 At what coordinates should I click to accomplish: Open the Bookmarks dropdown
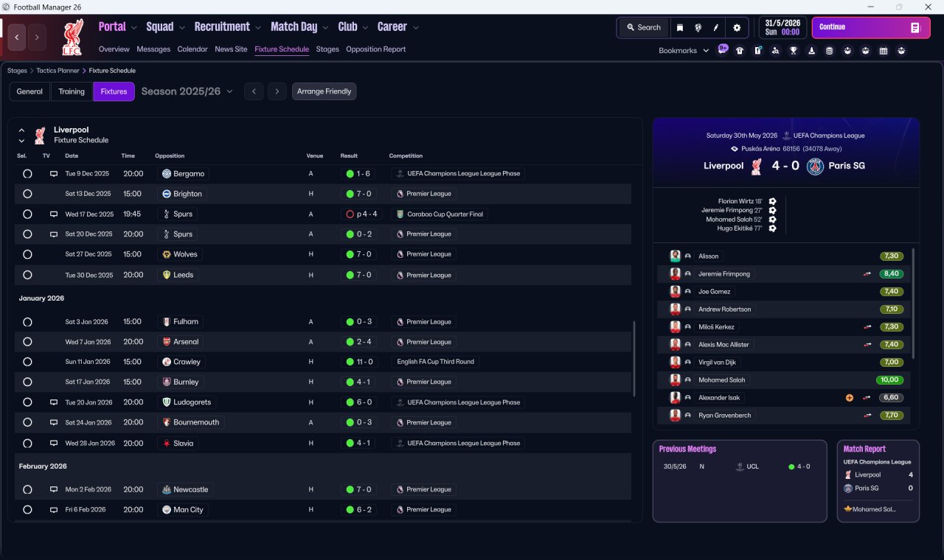coord(684,51)
